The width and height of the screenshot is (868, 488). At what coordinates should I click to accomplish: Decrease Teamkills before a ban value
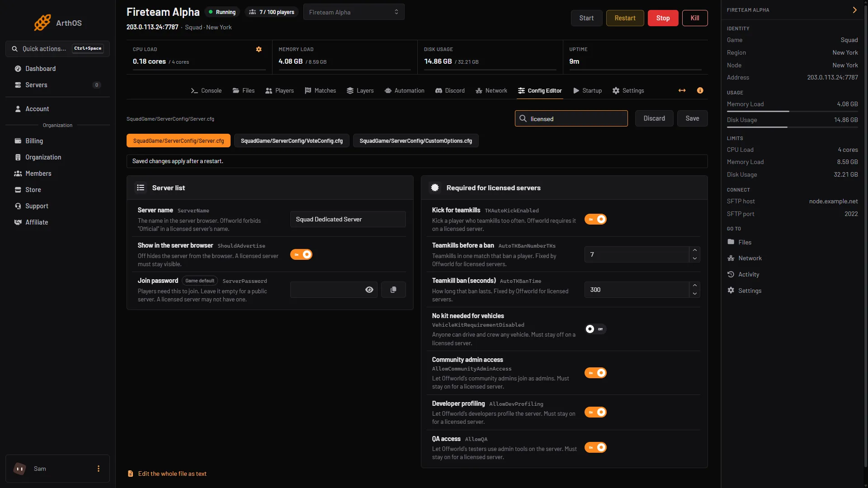(x=695, y=258)
